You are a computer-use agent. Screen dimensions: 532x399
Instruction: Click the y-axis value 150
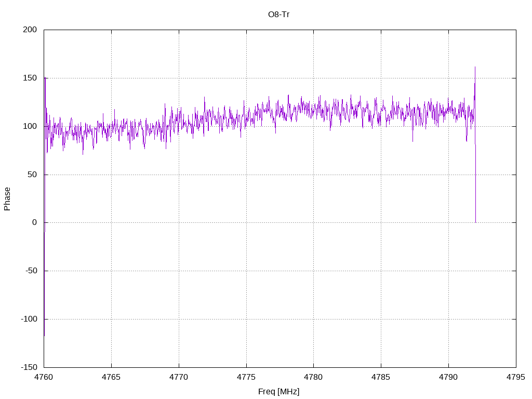(x=30, y=78)
